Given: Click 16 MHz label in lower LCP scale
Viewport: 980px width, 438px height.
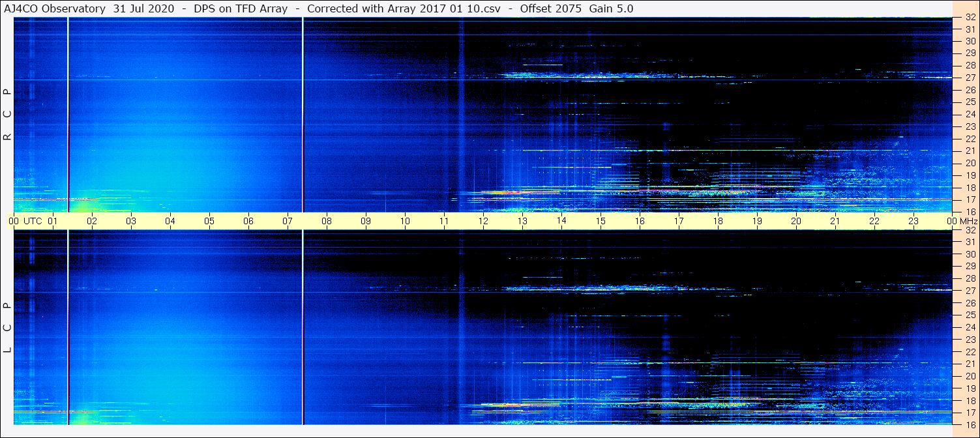Looking at the screenshot, I should 970,424.
